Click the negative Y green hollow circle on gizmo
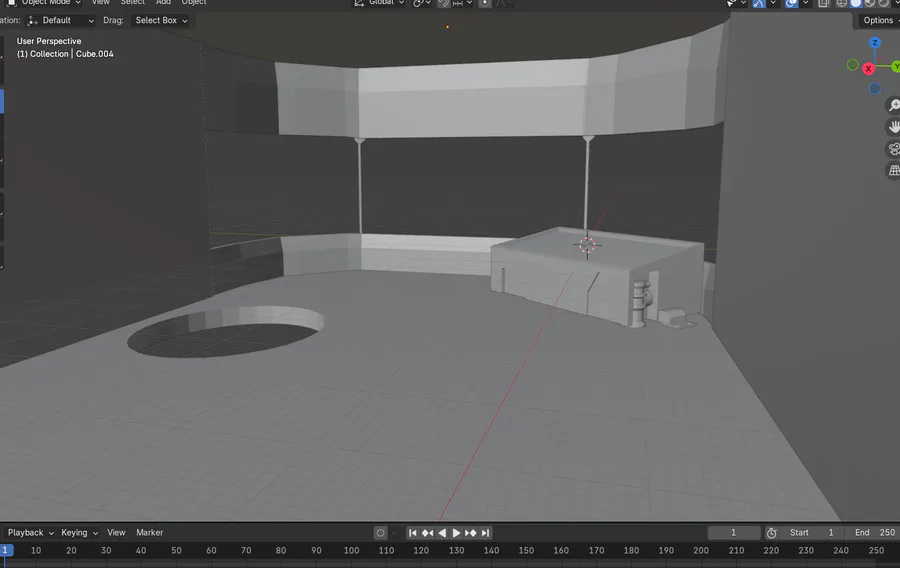 pyautogui.click(x=852, y=65)
